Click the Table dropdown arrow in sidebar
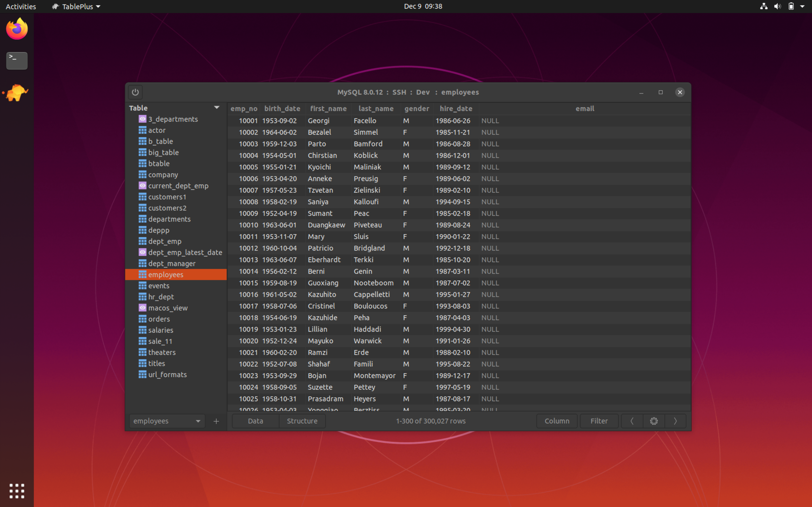Viewport: 812px width, 507px height. click(x=216, y=107)
